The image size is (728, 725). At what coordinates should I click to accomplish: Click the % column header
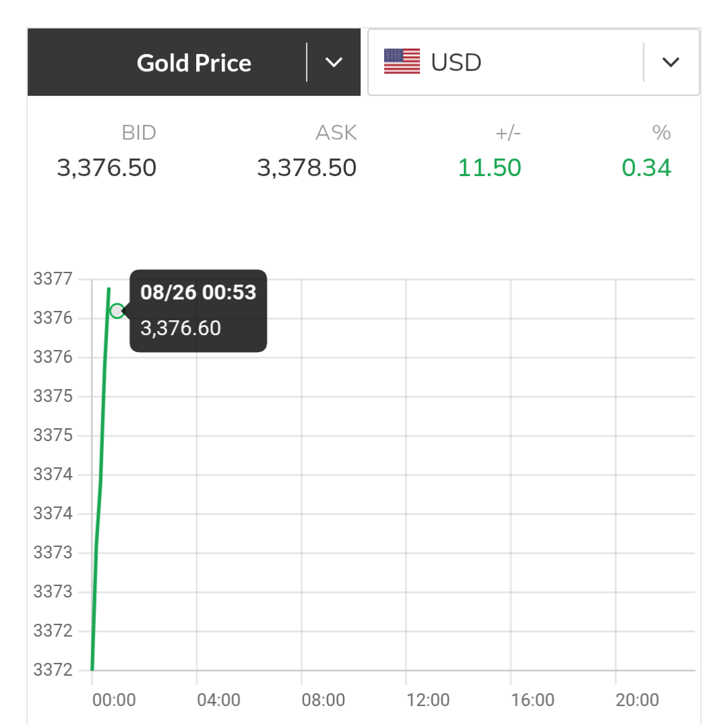(661, 133)
